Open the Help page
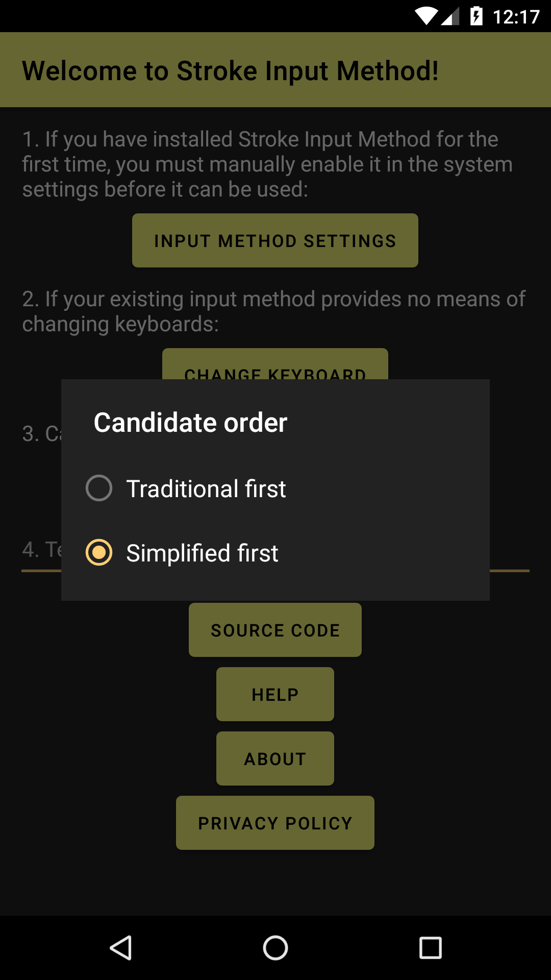This screenshot has height=980, width=551. (x=275, y=694)
